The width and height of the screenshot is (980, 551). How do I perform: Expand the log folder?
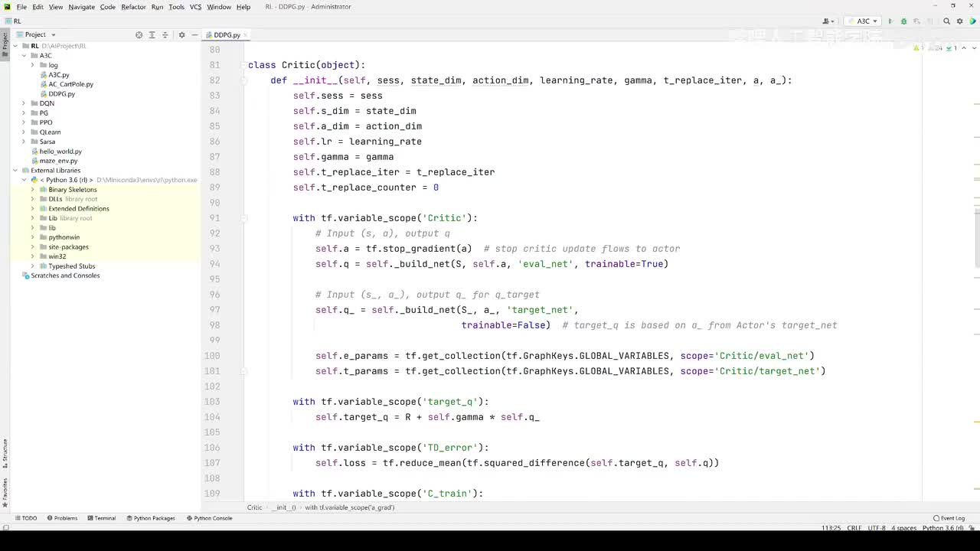coord(33,65)
